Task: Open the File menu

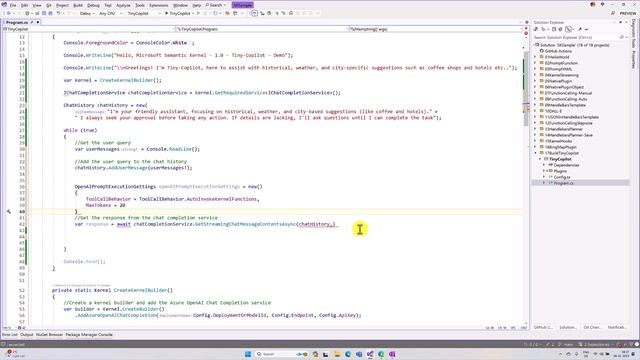Action: 13,5
